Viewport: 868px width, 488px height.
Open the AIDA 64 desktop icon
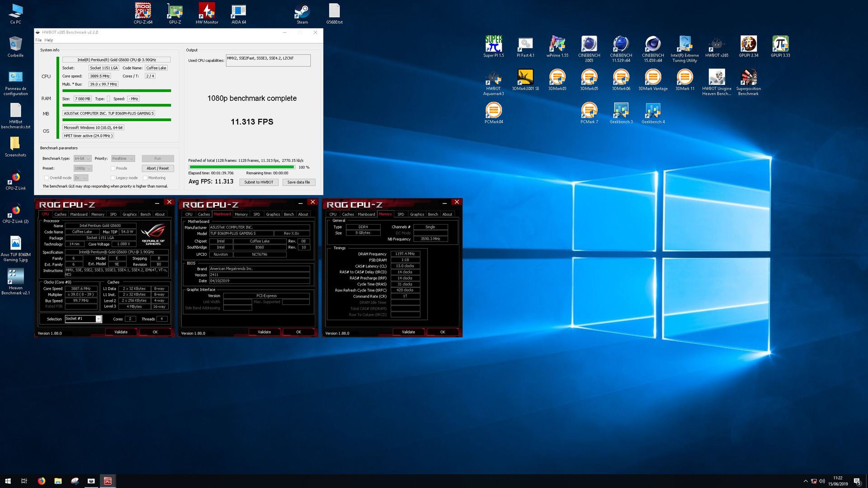click(x=239, y=13)
